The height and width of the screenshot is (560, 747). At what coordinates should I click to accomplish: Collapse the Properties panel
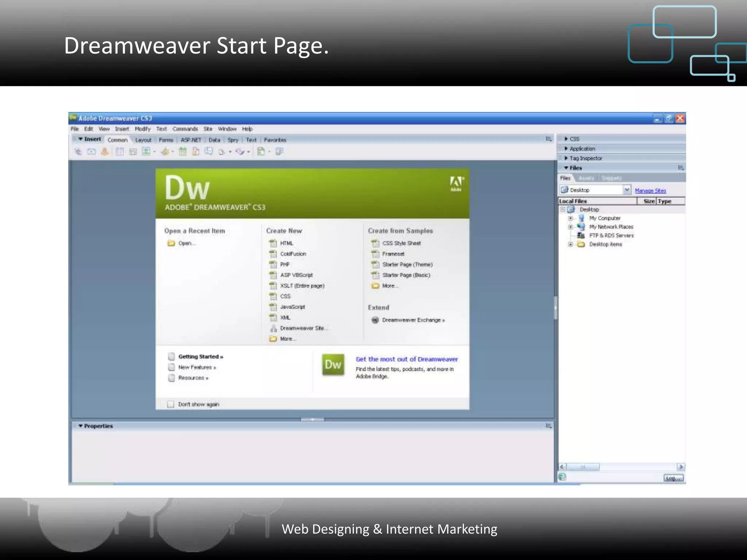[81, 426]
